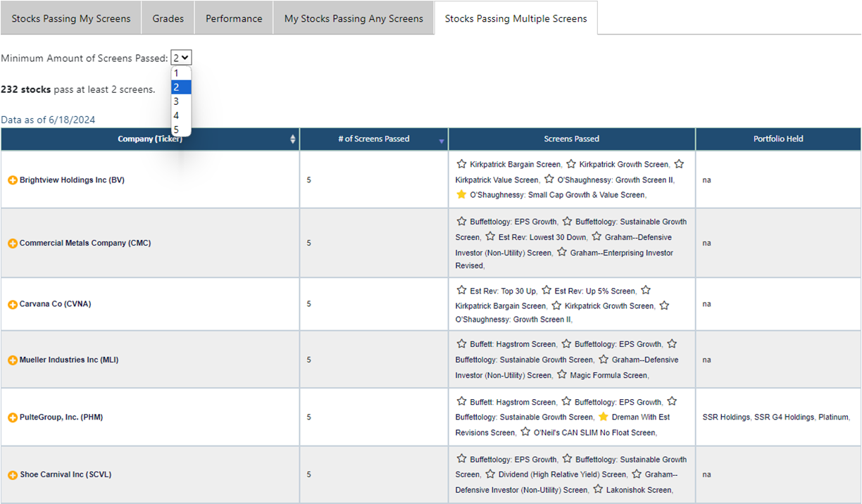The height and width of the screenshot is (504, 862).
Task: Open the Grades tab
Action: point(168,19)
